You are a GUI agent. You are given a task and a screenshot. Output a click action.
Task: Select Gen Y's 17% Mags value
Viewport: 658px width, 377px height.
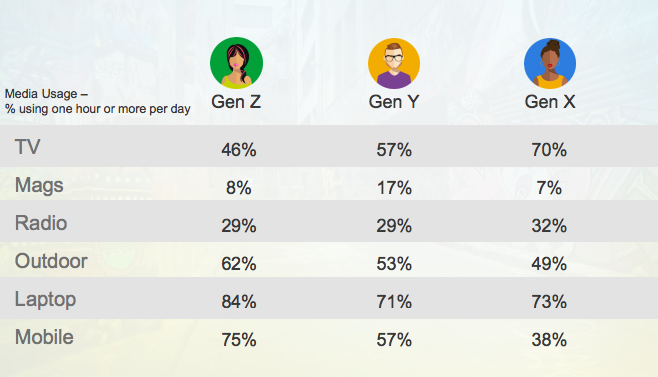(x=394, y=188)
